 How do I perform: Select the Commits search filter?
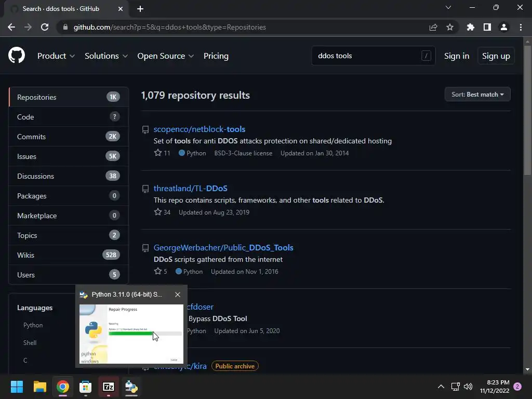pos(69,137)
